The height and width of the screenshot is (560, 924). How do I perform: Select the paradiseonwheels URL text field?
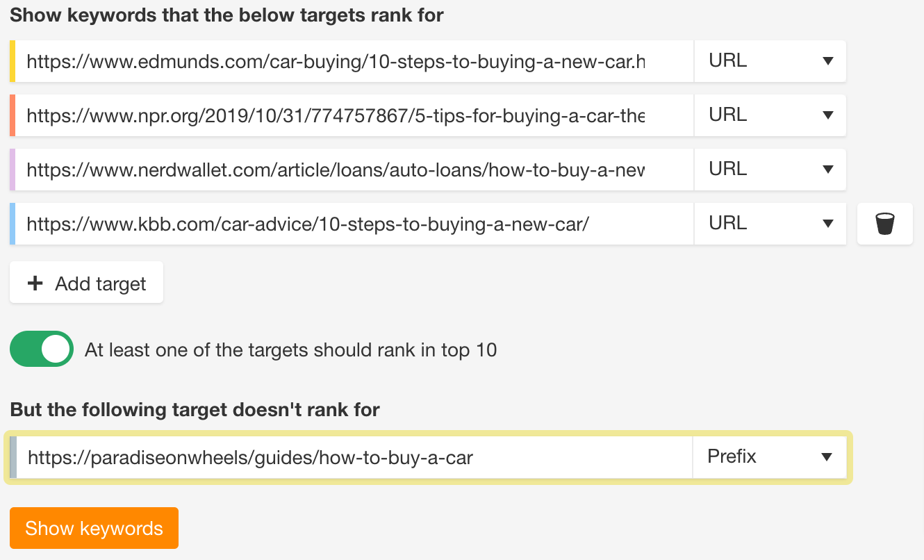347,456
